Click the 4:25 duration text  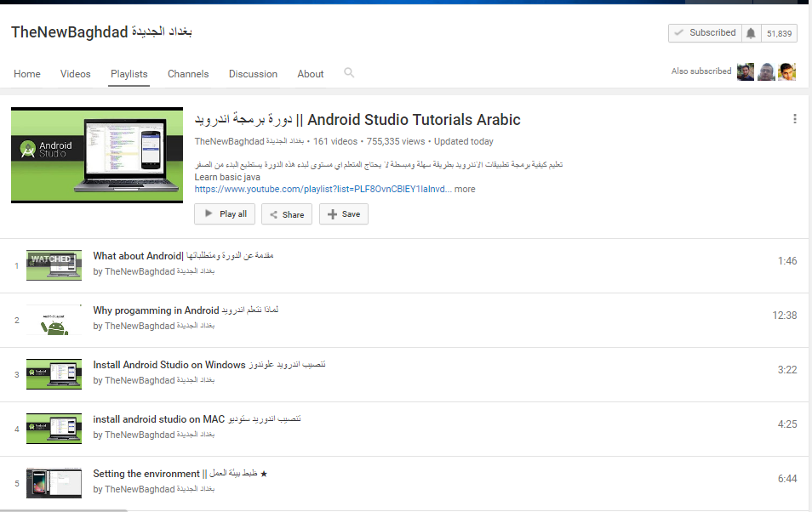click(x=787, y=424)
